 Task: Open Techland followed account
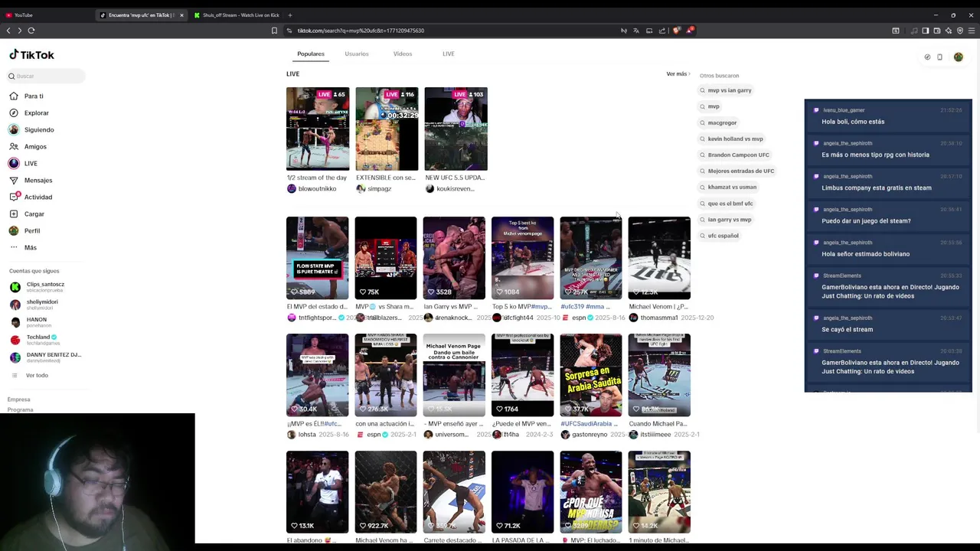point(34,340)
